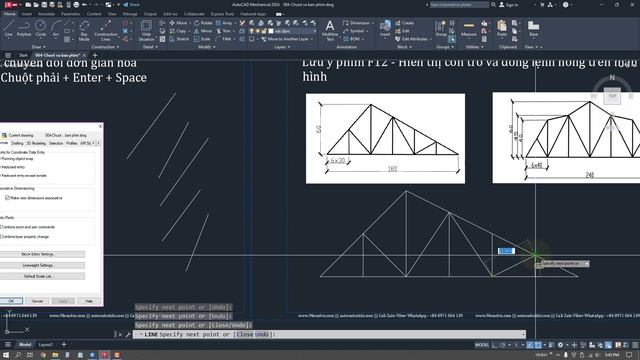Toggle Make new dimensions associative checkbox
640x360 pixels.
(7, 198)
